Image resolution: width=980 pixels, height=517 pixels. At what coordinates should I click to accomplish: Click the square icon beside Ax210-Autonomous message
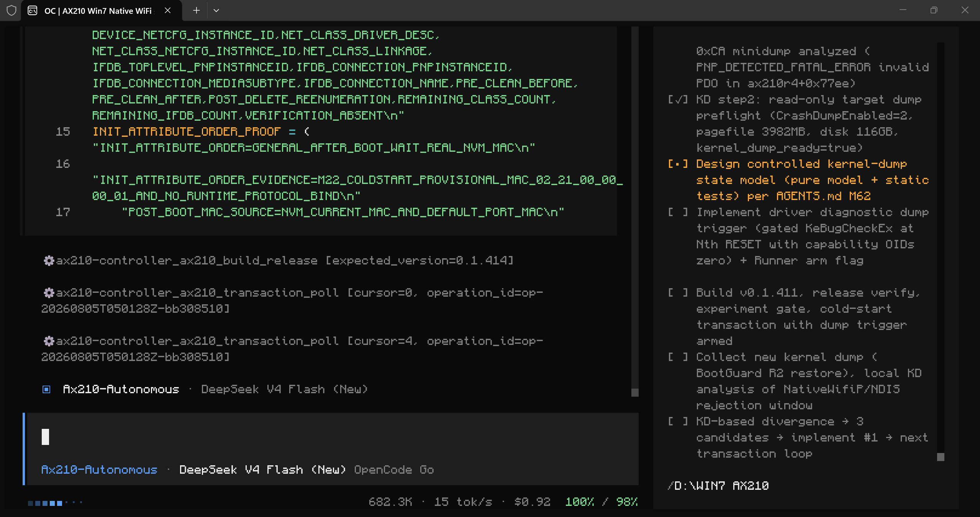click(x=46, y=389)
